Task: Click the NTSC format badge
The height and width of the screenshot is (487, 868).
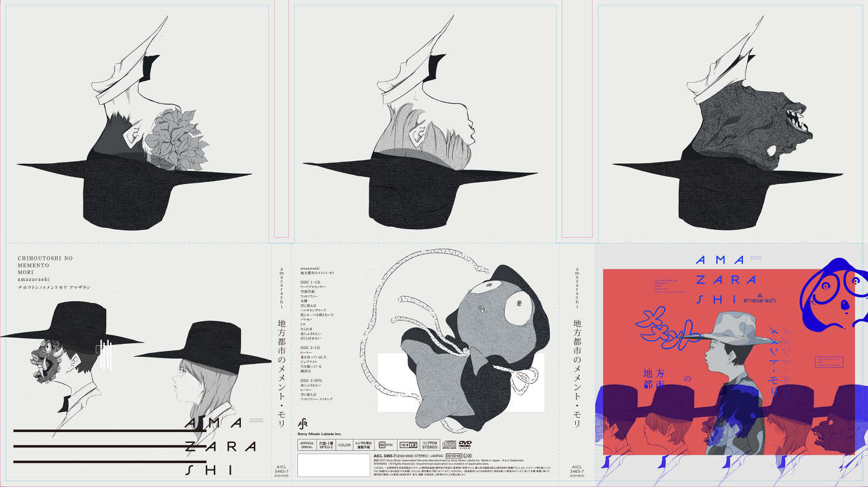Action: coord(386,445)
